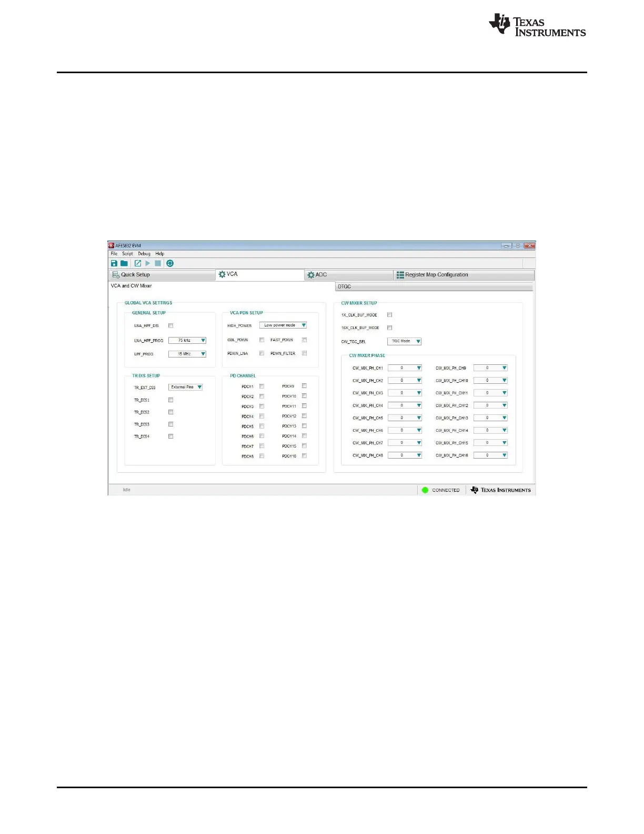Viewport: 644px width, 834px height.
Task: Minimize the AFE5832 EVM window
Action: tap(507, 246)
